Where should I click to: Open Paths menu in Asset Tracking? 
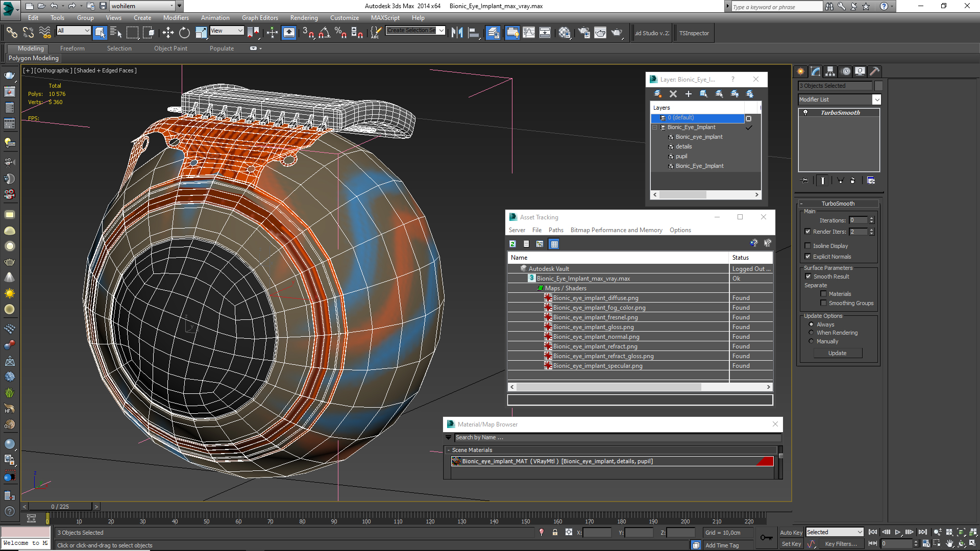click(x=556, y=230)
